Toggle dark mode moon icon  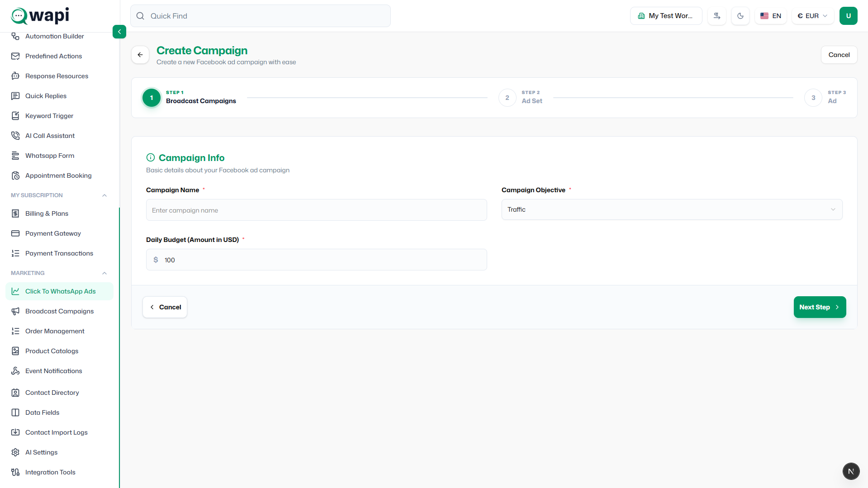click(740, 16)
